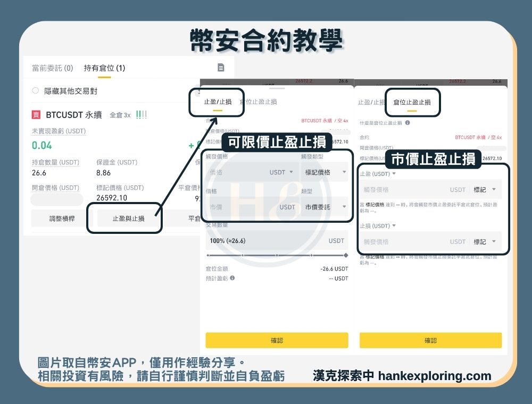Confirm with 確認 in right panel
The width and height of the screenshot is (532, 404).
point(430,340)
